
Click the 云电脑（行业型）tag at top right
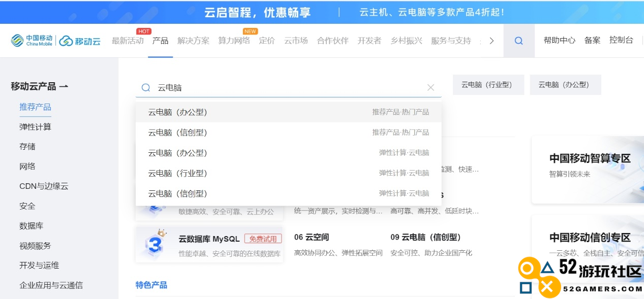(x=488, y=84)
